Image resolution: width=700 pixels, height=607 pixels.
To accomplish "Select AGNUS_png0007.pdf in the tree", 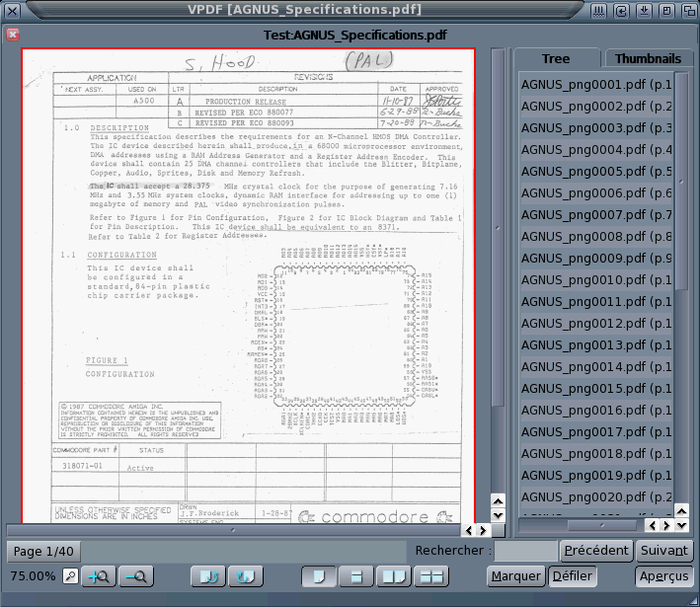I will 596,215.
